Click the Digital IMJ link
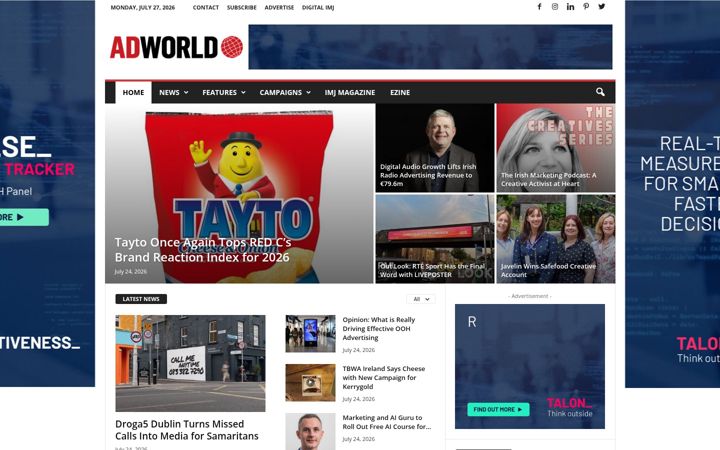720x450 pixels. [318, 7]
